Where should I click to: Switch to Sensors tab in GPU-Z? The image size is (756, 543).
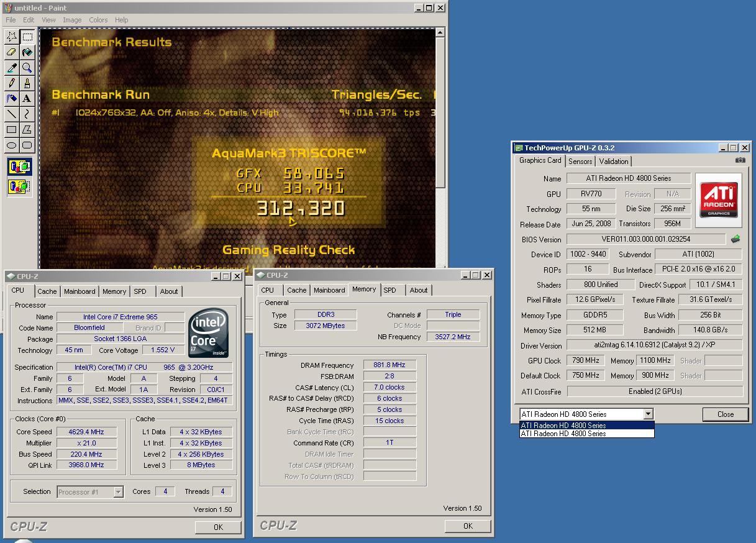[580, 162]
